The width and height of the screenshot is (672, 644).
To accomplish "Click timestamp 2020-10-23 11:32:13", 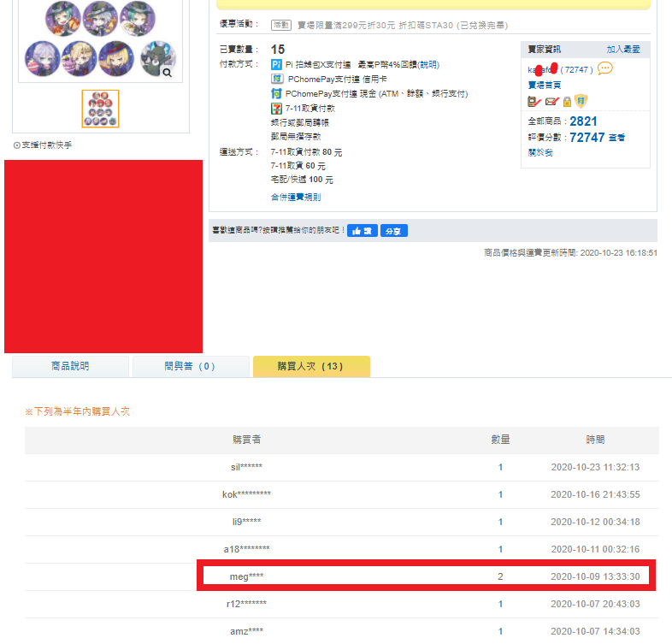I will [595, 467].
